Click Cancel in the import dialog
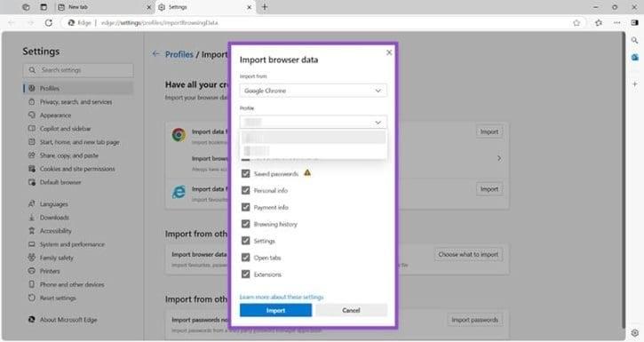This screenshot has width=644, height=342. point(351,310)
